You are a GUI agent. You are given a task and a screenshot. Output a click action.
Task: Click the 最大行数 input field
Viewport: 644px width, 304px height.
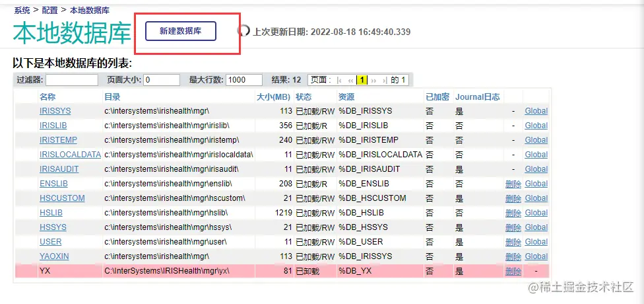244,80
